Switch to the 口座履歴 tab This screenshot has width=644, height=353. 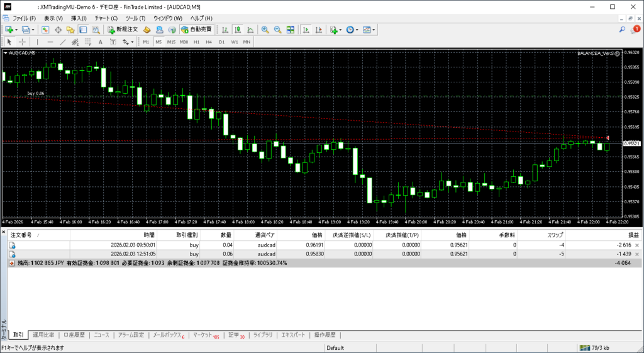(x=74, y=335)
